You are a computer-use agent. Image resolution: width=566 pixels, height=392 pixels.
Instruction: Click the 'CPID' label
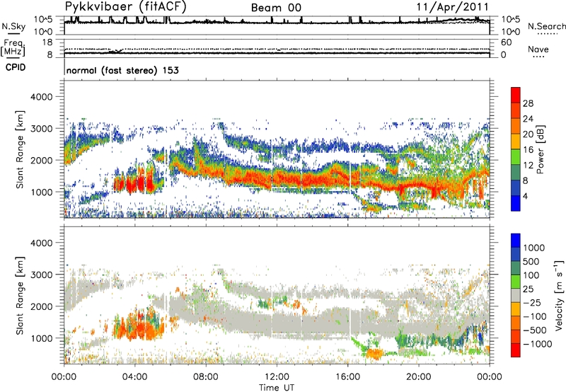tap(16, 67)
